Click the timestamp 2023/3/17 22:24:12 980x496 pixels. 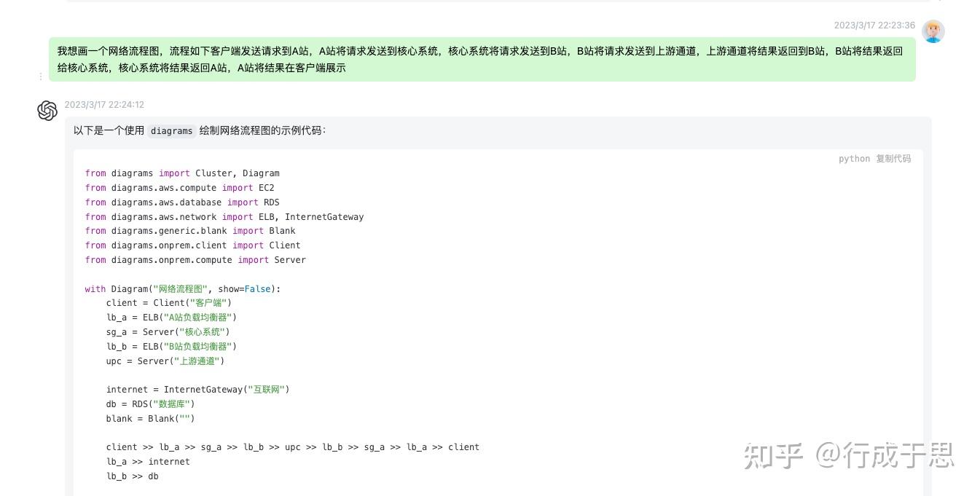click(105, 104)
